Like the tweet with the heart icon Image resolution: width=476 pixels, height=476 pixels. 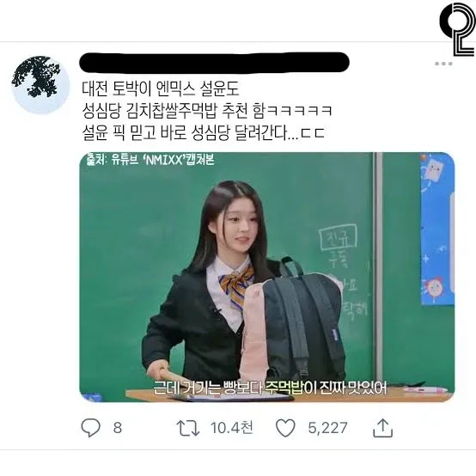285,428
